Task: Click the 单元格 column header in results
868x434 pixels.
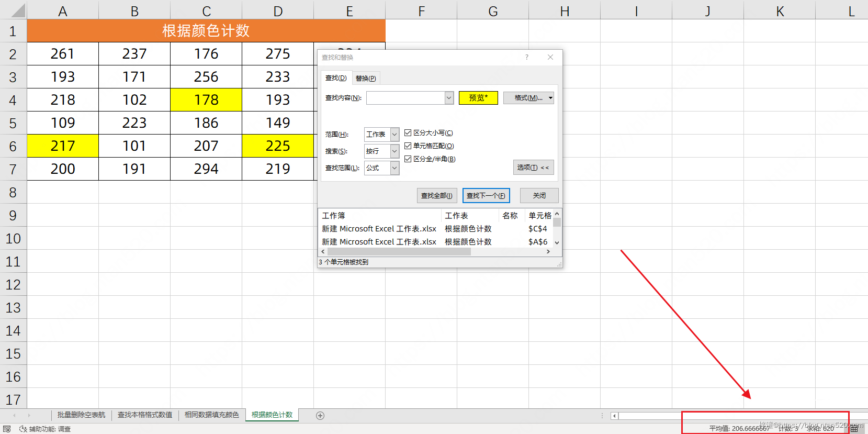Action: (539, 216)
